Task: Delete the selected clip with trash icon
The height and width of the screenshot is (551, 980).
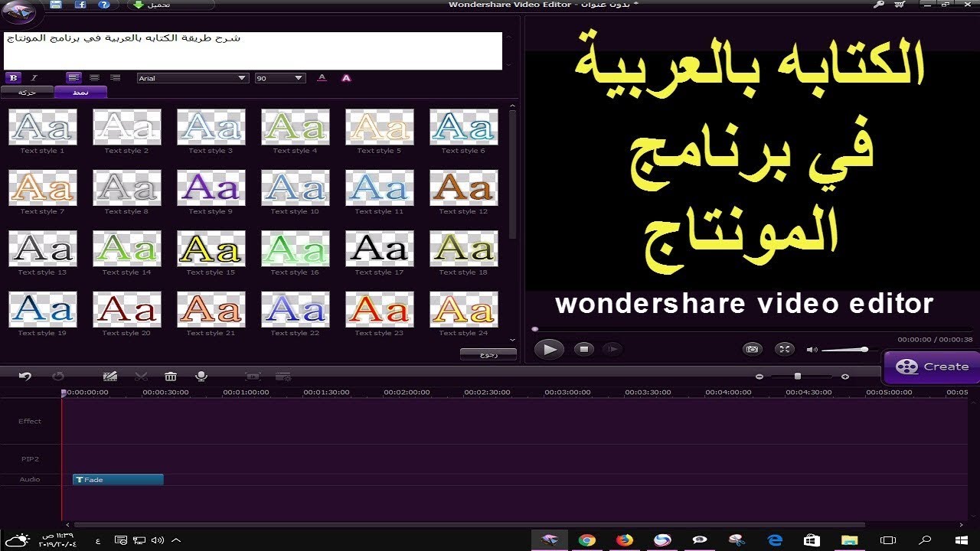Action: point(171,377)
